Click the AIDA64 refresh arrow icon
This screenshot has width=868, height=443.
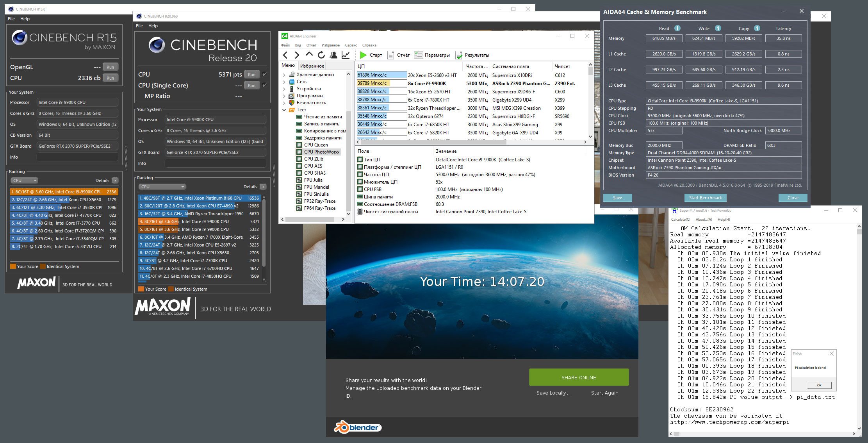[321, 55]
